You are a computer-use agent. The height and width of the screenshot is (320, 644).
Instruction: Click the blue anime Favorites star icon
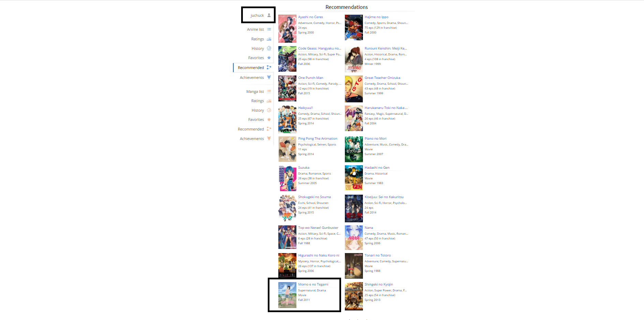(269, 58)
